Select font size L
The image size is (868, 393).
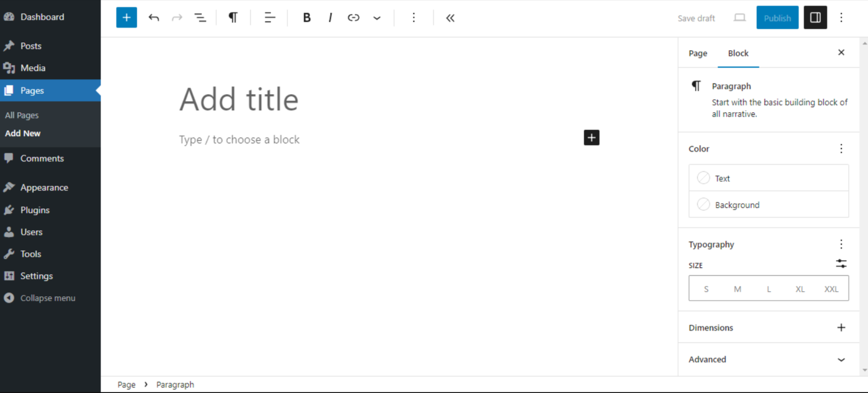pos(769,289)
